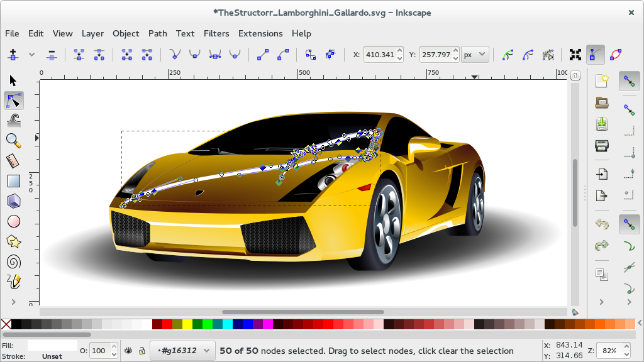The height and width of the screenshot is (362, 644).
Task: Open the px units dropdown
Action: tap(475, 54)
